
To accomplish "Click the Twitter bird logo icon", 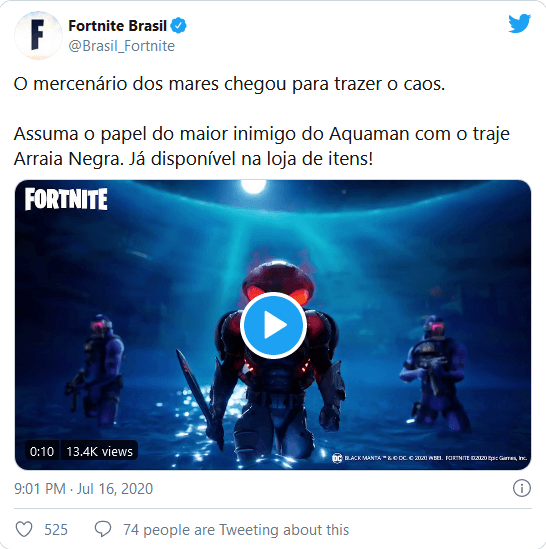I will pos(519,23).
